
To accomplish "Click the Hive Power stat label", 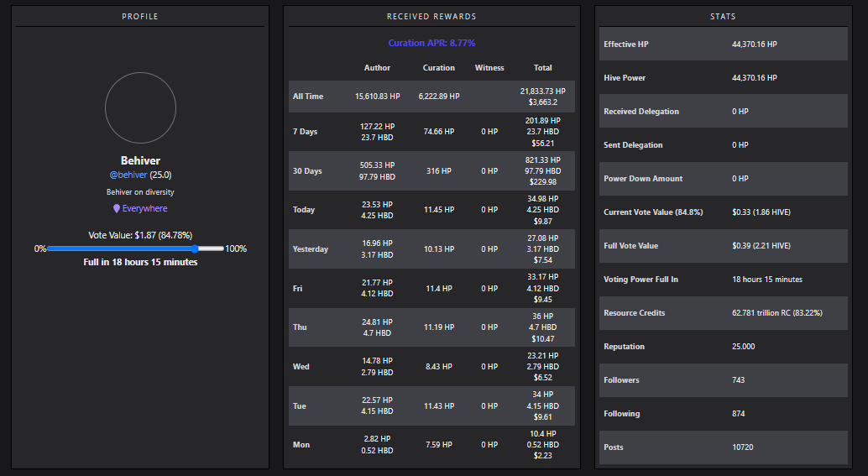I will click(x=625, y=78).
